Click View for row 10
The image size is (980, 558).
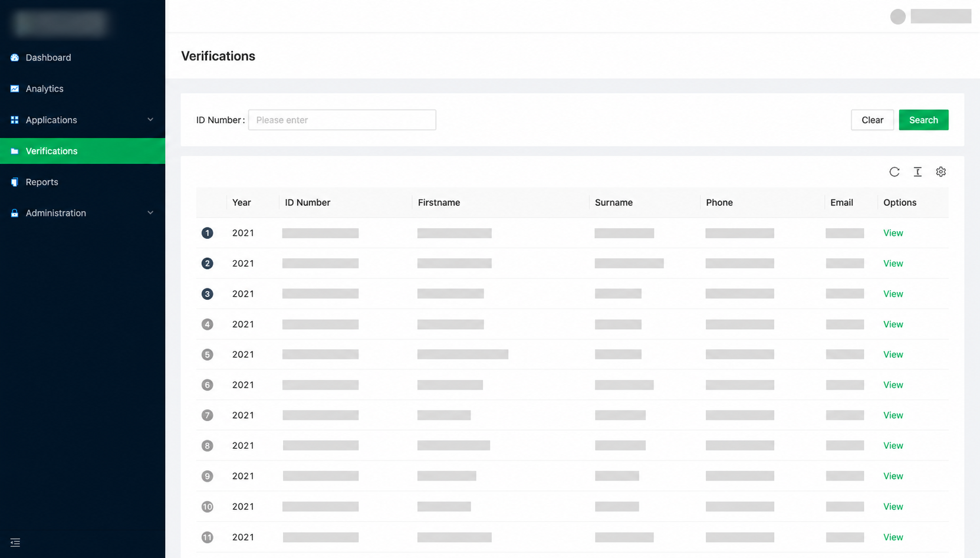coord(893,507)
